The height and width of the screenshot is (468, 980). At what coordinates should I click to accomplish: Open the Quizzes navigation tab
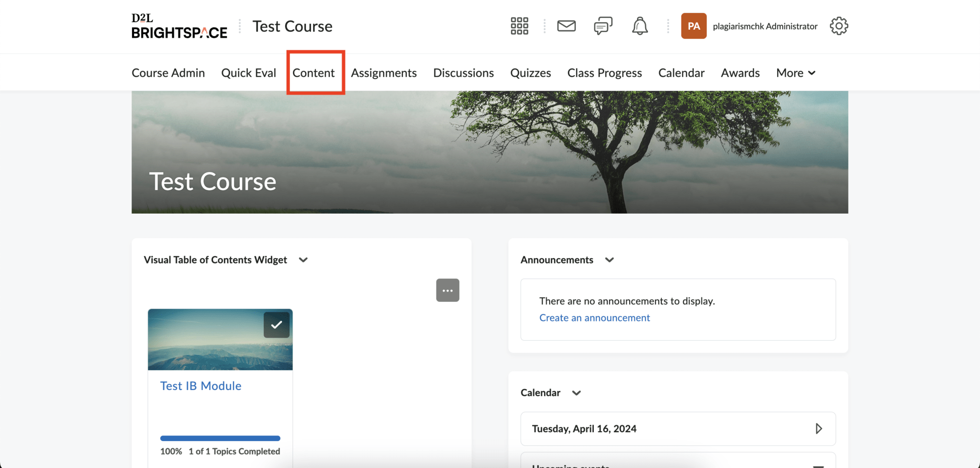coord(531,72)
